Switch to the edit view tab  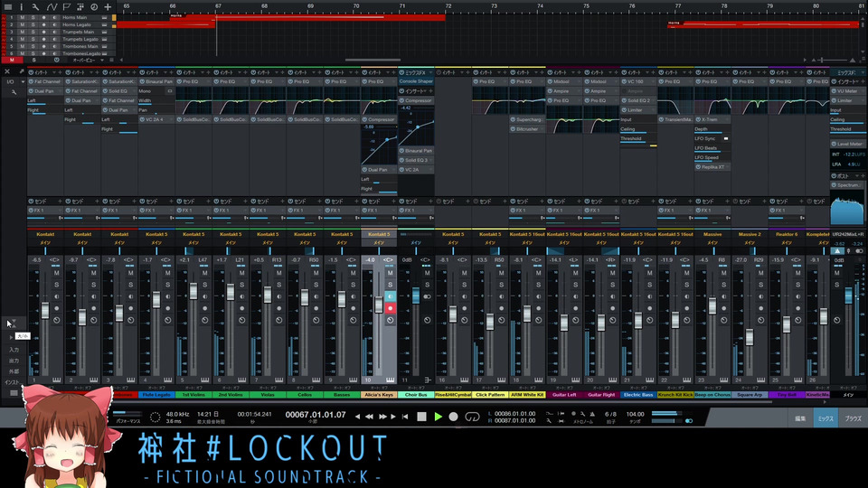(x=800, y=418)
